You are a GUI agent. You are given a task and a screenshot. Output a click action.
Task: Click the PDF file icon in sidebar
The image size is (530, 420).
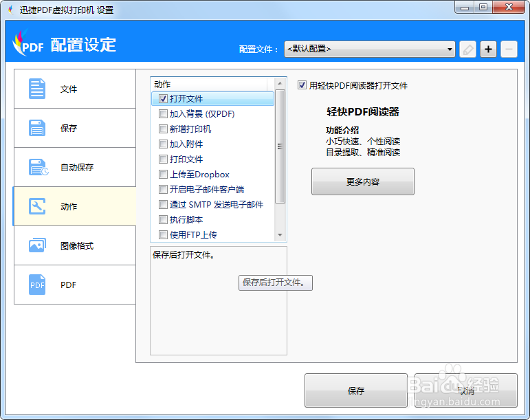click(37, 285)
